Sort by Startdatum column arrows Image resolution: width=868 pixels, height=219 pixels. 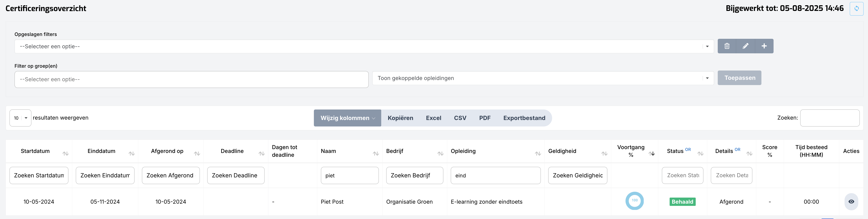click(x=65, y=153)
